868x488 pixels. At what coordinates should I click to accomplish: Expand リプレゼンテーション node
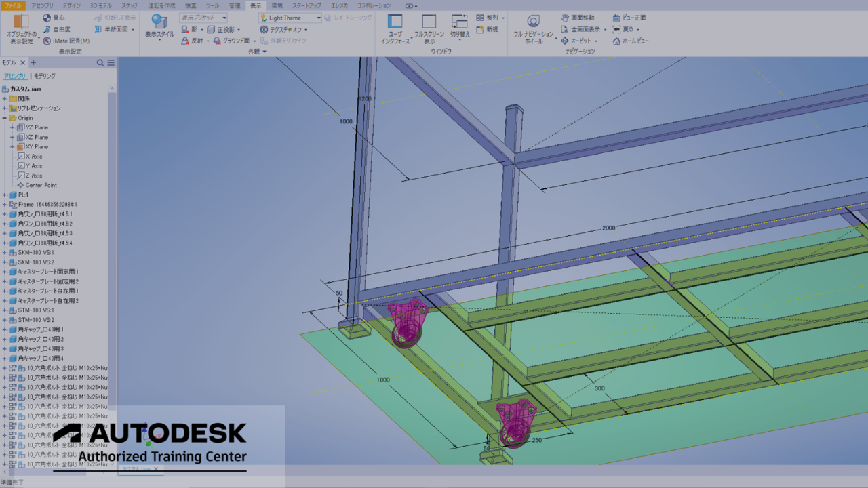click(4, 108)
